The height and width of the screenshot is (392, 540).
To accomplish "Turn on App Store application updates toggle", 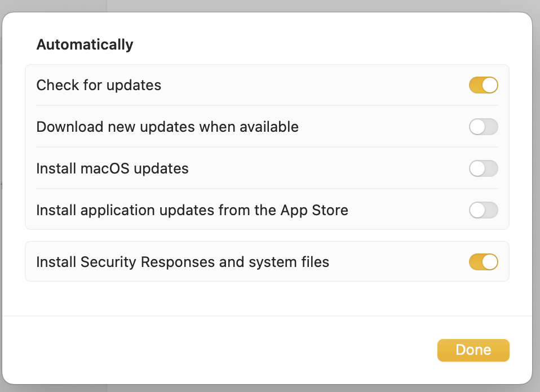I will (x=483, y=210).
